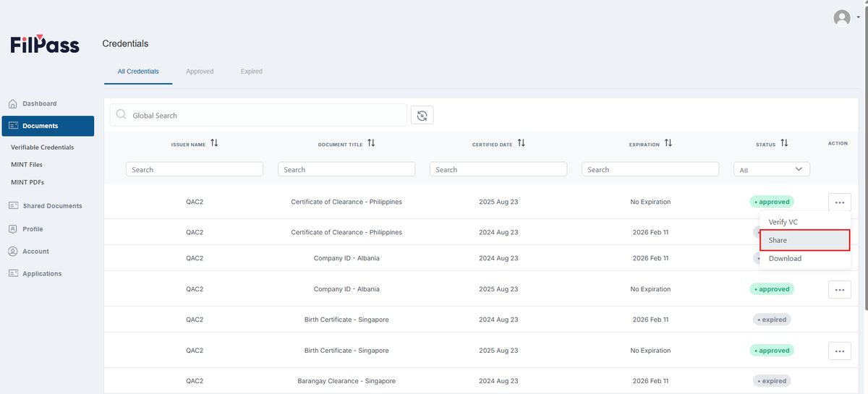Go to Dashboard
868x394 pixels.
40,104
